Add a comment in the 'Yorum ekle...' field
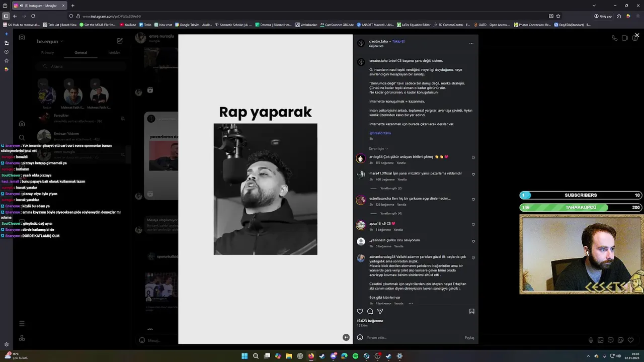This screenshot has height=362, width=644. click(414, 337)
